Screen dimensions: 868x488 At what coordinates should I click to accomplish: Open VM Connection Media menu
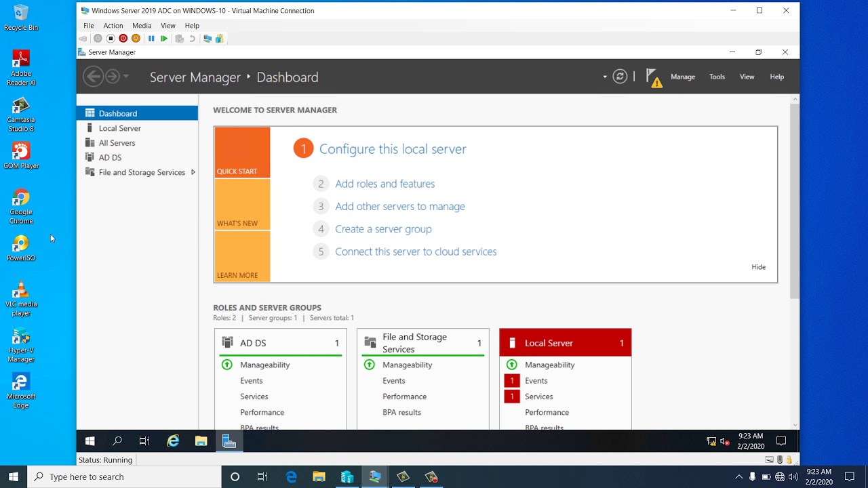click(142, 26)
